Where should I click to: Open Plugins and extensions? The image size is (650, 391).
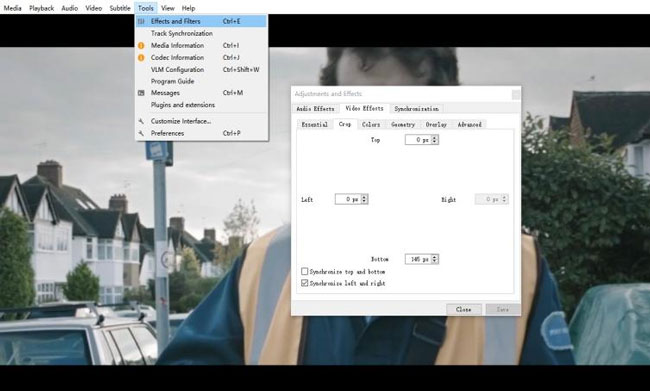click(x=201, y=105)
